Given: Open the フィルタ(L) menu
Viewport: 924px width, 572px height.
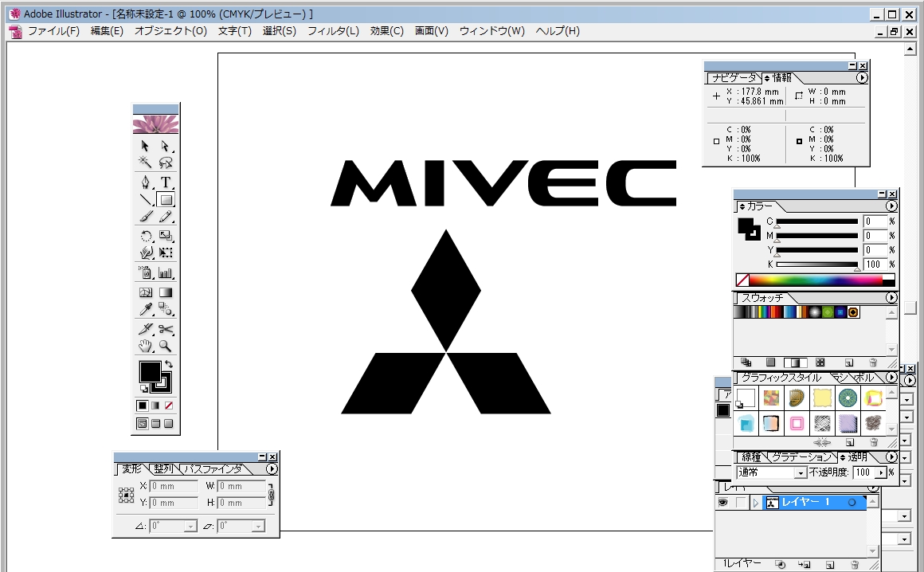Looking at the screenshot, I should pos(333,31).
